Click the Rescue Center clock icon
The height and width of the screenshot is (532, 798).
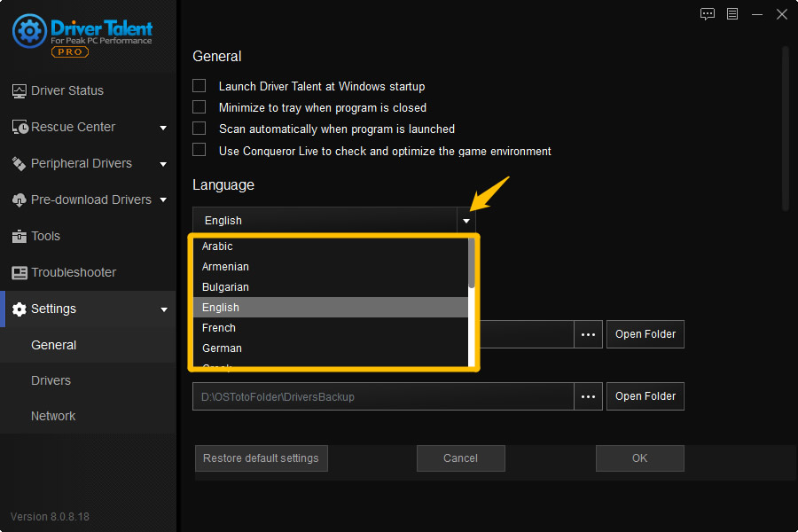(20, 128)
